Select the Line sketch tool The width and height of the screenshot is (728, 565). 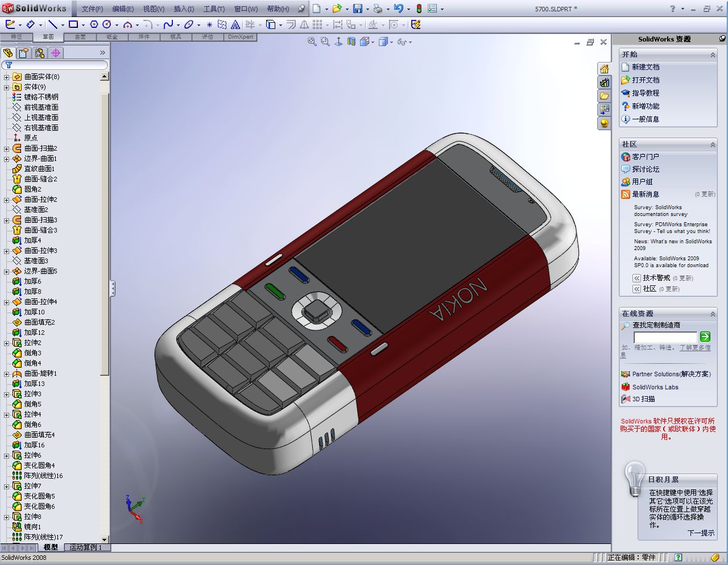point(53,24)
